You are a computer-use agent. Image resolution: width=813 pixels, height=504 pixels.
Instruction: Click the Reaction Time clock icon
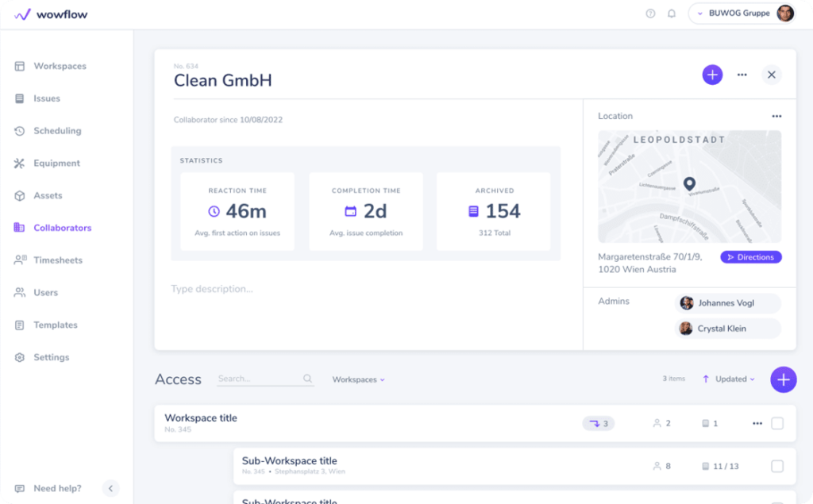(214, 212)
